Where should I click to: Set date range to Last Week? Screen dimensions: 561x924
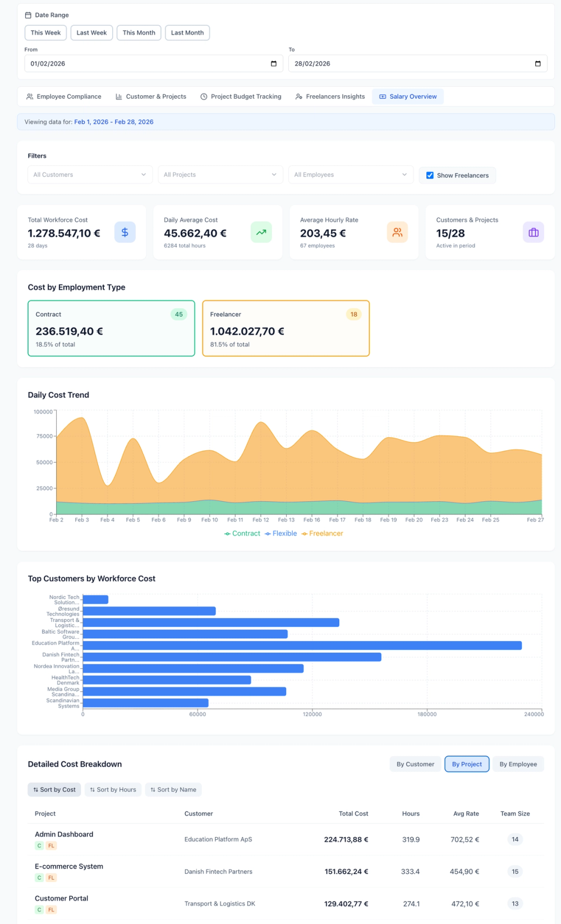click(x=91, y=33)
